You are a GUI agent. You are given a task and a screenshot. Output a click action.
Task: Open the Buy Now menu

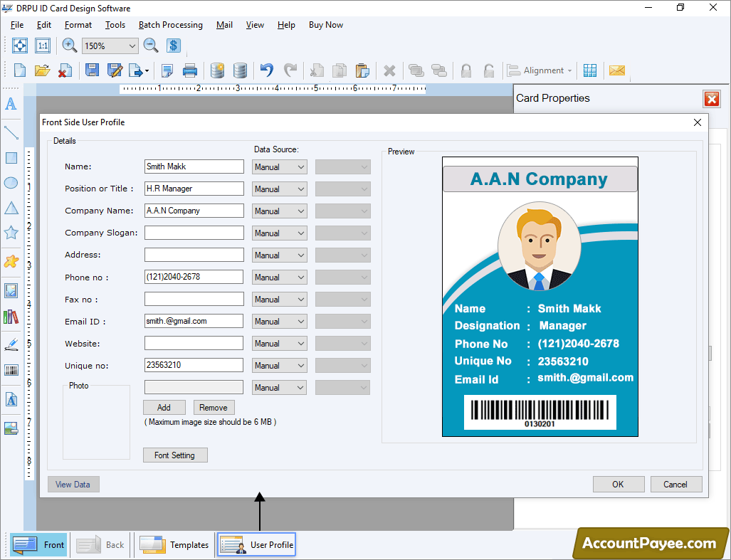coord(326,25)
